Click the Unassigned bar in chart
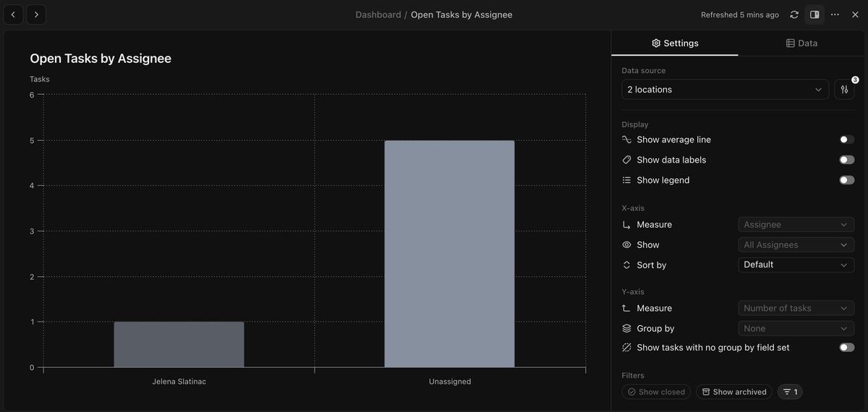The image size is (868, 412). click(449, 254)
